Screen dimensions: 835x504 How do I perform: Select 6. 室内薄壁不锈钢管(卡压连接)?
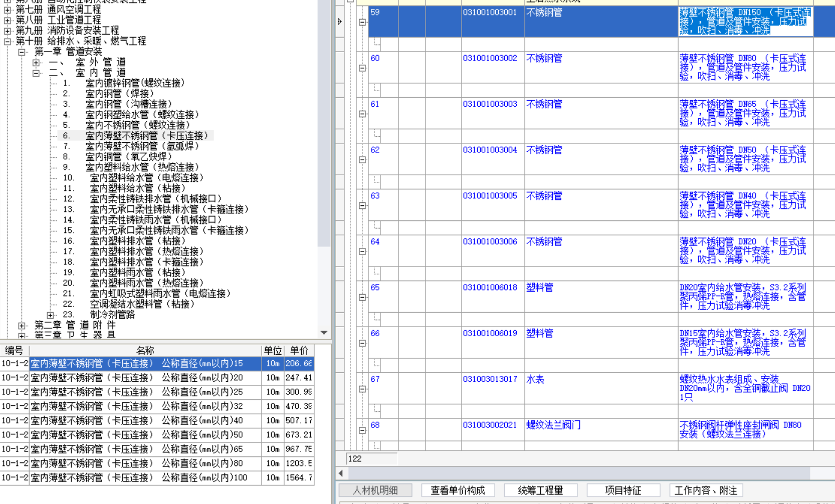tap(136, 136)
